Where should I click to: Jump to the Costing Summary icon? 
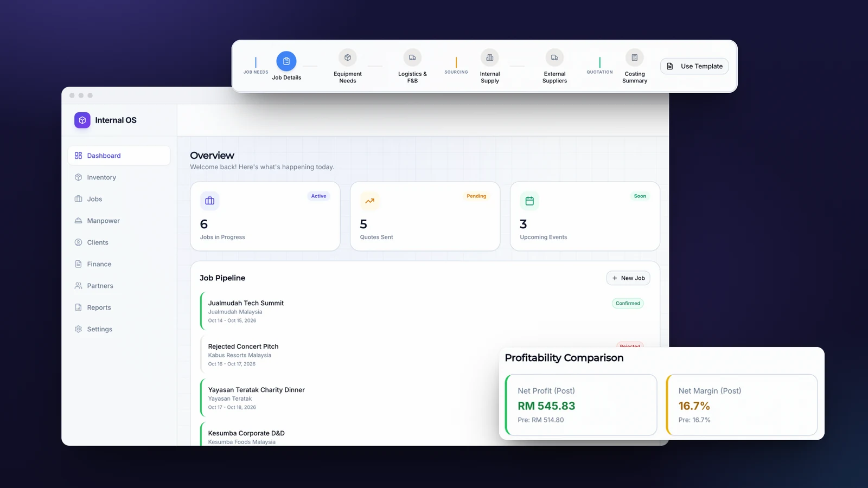point(635,57)
